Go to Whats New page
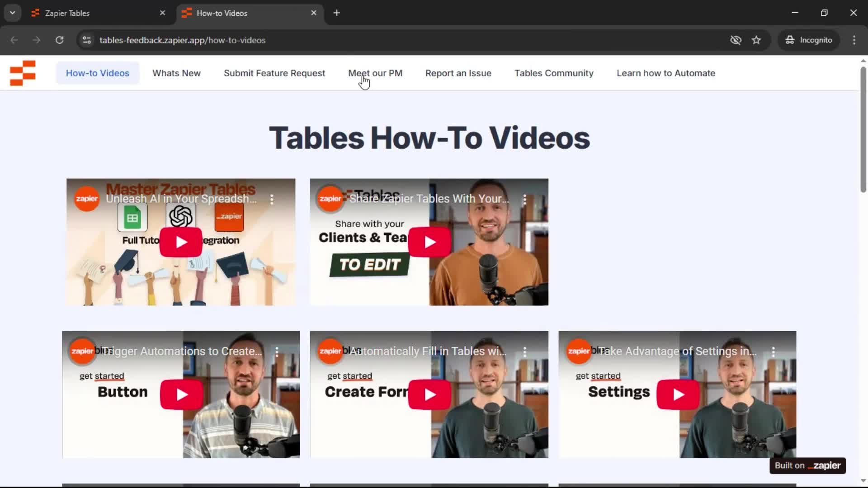Viewport: 868px width, 488px height. [x=176, y=73]
